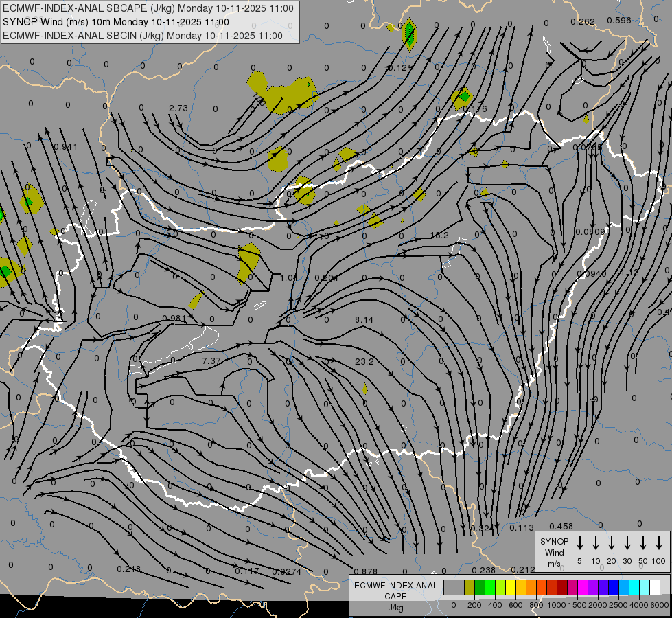Click the map value 0.0274
Screen dimensions: 672x618
[287, 572]
